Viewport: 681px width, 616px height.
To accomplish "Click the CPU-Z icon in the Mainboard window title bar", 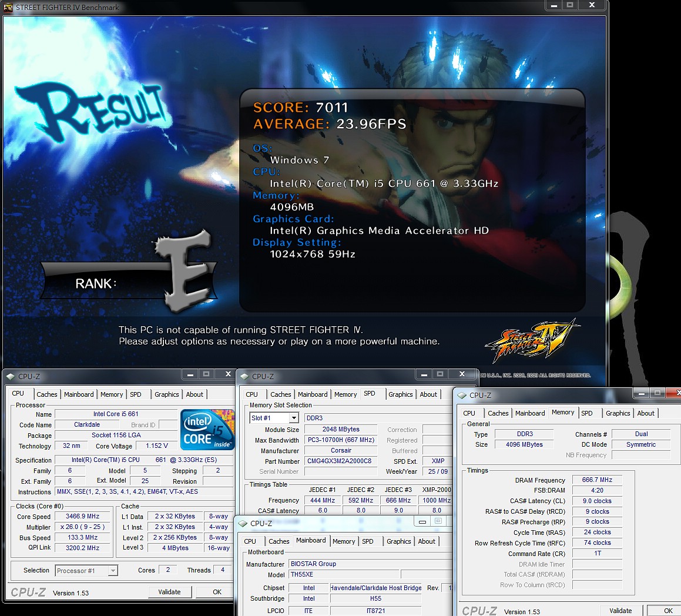I will click(x=243, y=524).
